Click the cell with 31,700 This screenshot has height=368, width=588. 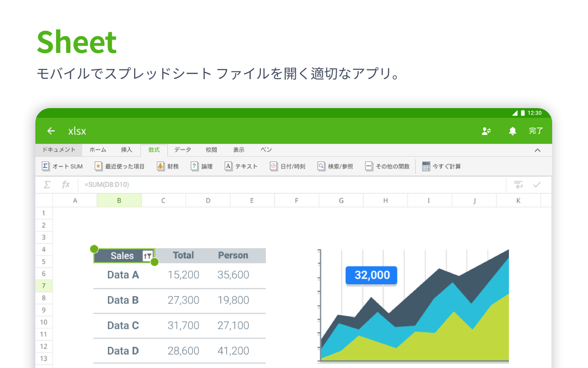point(183,326)
